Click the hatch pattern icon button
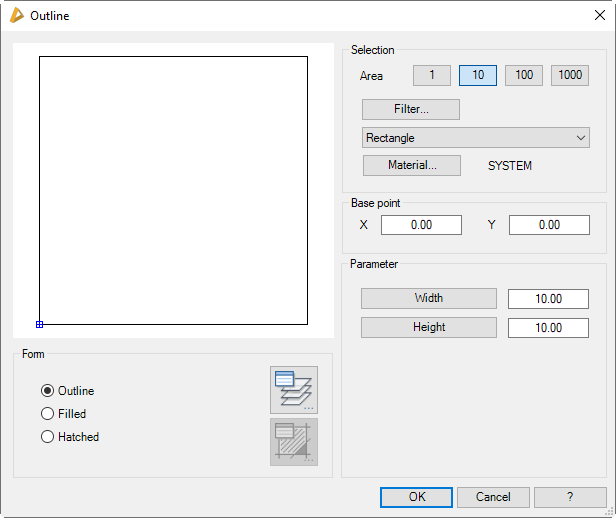The width and height of the screenshot is (616, 518). coord(293,441)
